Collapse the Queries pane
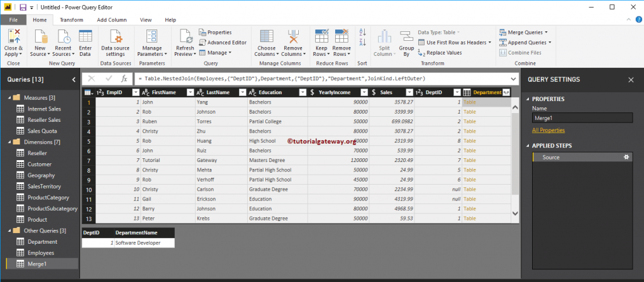Viewport: 644px width, 282px height. click(x=74, y=80)
